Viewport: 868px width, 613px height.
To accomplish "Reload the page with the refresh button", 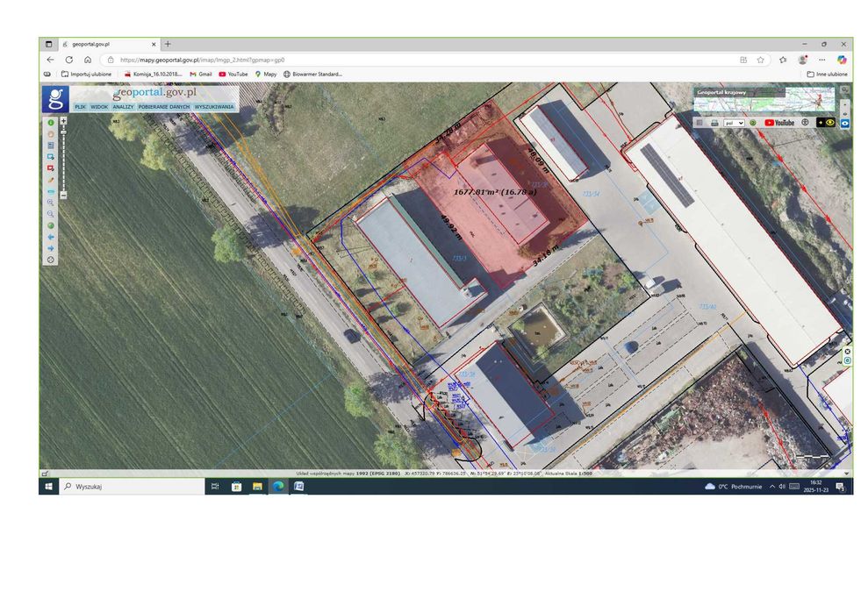I will [x=69, y=60].
